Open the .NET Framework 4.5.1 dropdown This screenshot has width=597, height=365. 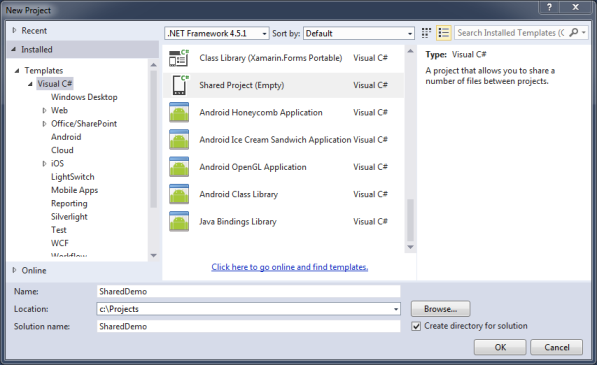(x=217, y=33)
